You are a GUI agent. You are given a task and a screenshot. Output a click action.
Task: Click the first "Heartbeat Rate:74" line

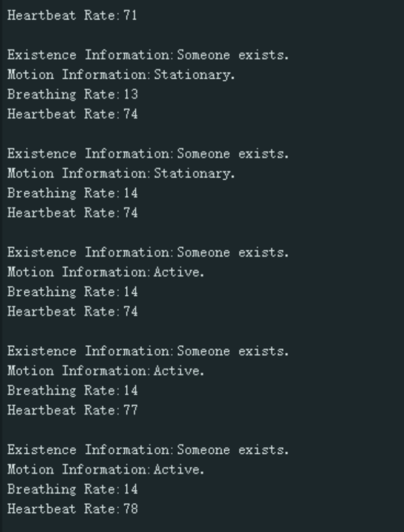[72, 114]
